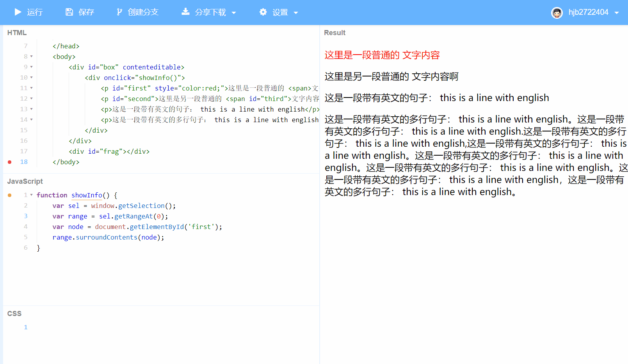Click the 运行 run button label

[35, 12]
